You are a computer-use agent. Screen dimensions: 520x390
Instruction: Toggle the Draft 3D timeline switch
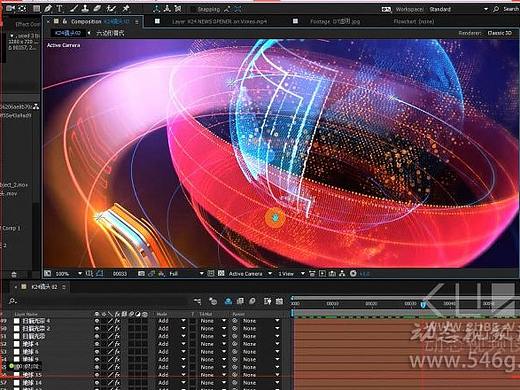pyautogui.click(x=213, y=301)
